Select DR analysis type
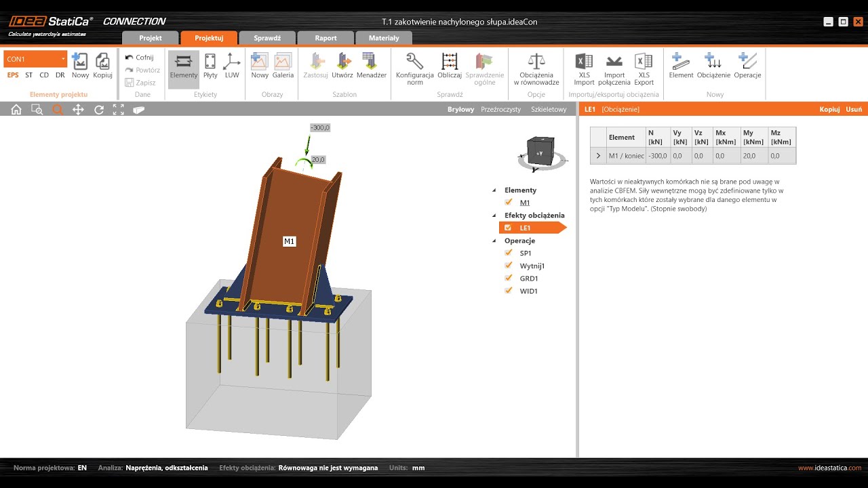This screenshot has width=868, height=488. (60, 75)
